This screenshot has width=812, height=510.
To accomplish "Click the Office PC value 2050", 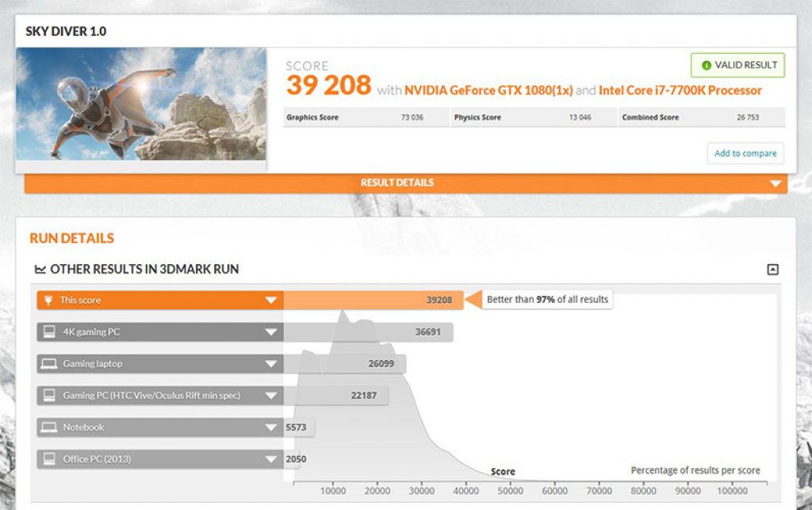I will pyautogui.click(x=296, y=458).
